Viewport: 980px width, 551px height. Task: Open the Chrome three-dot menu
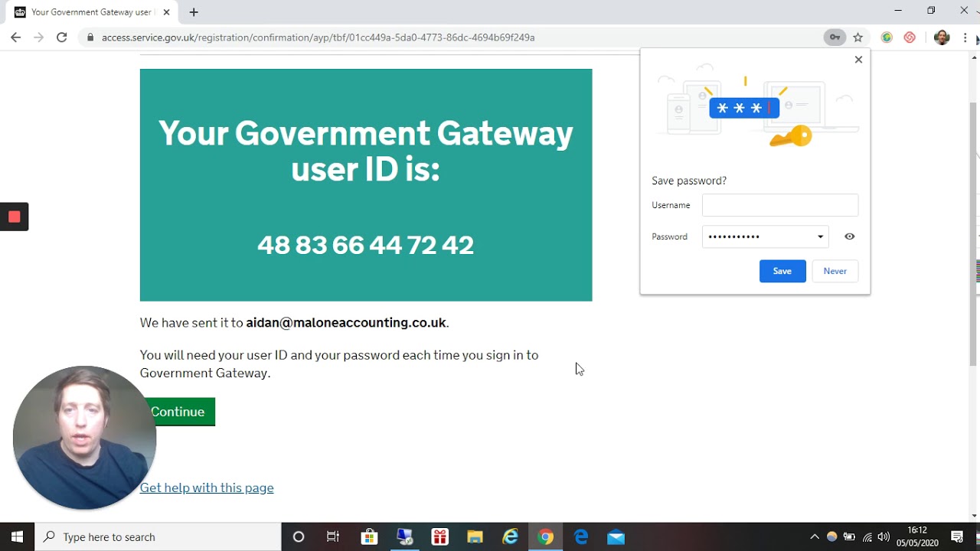pos(965,37)
